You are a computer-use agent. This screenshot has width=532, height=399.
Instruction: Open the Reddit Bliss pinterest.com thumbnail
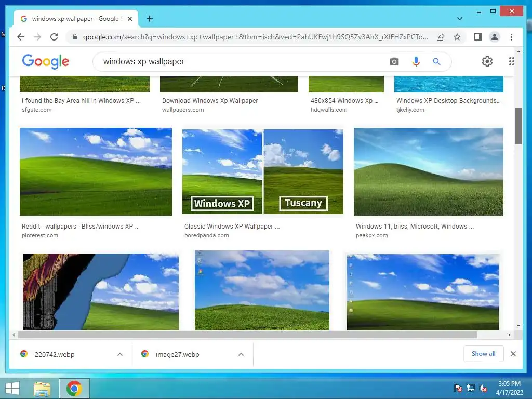[x=96, y=171]
